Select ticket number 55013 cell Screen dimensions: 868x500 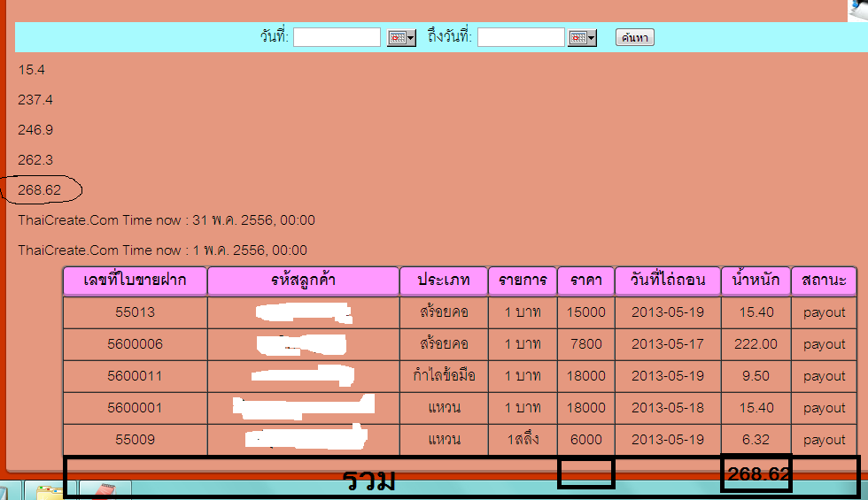pyautogui.click(x=135, y=312)
